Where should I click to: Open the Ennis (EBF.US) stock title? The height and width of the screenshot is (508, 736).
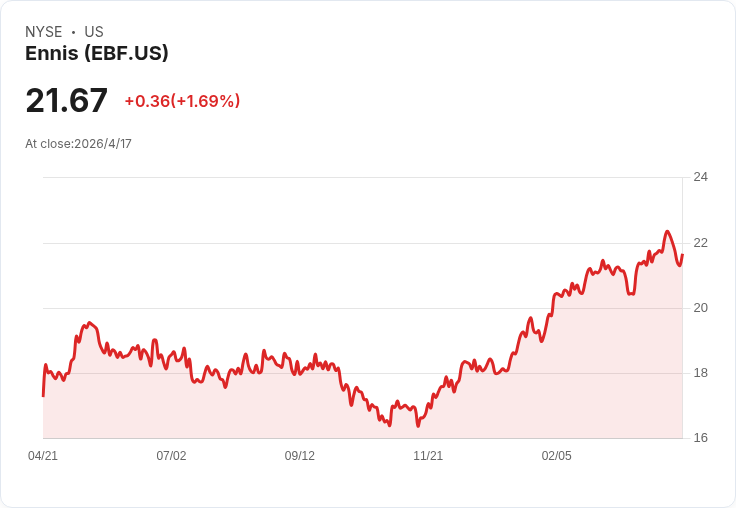(x=97, y=53)
